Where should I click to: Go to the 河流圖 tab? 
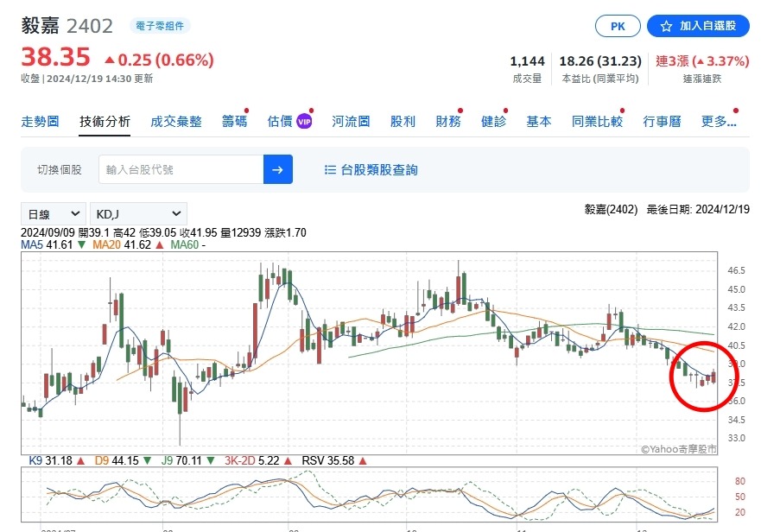[x=351, y=122]
